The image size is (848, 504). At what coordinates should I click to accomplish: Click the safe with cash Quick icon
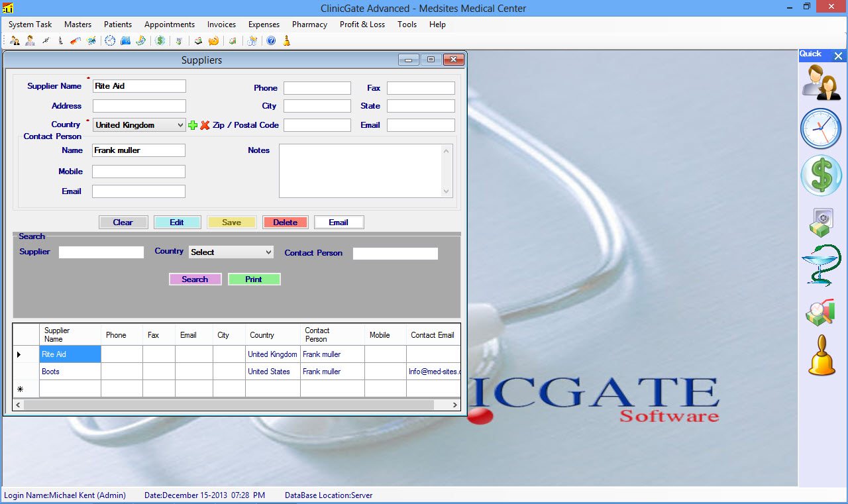point(821,222)
